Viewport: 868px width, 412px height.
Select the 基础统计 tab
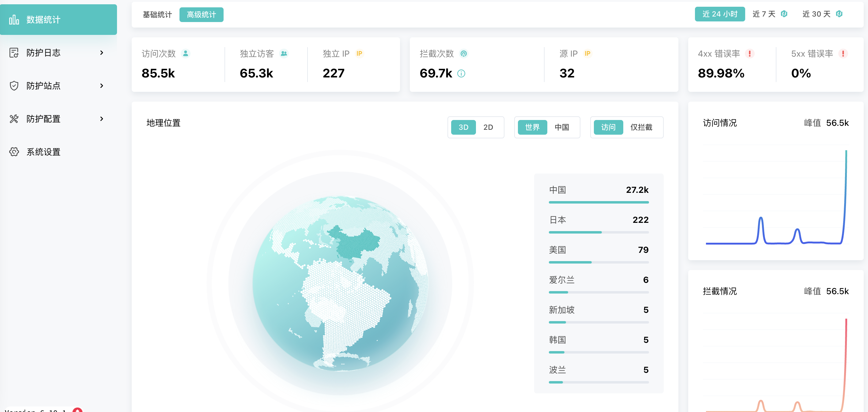click(157, 14)
